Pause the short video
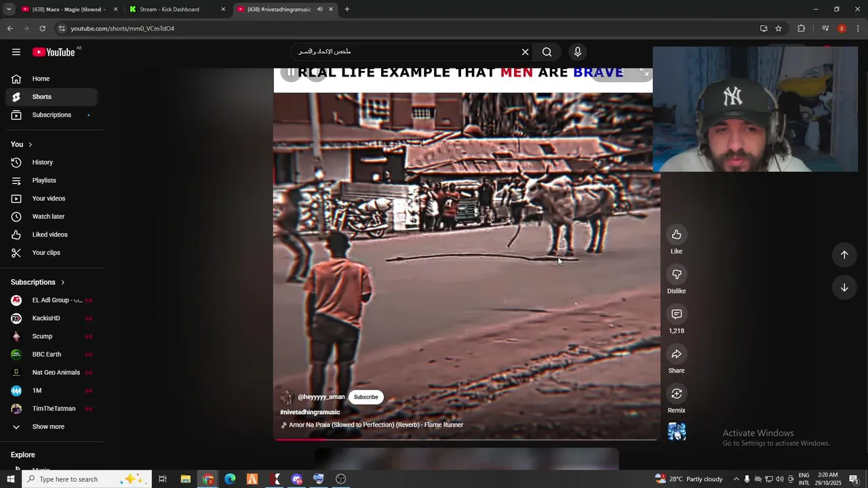This screenshot has width=868, height=488. click(291, 72)
